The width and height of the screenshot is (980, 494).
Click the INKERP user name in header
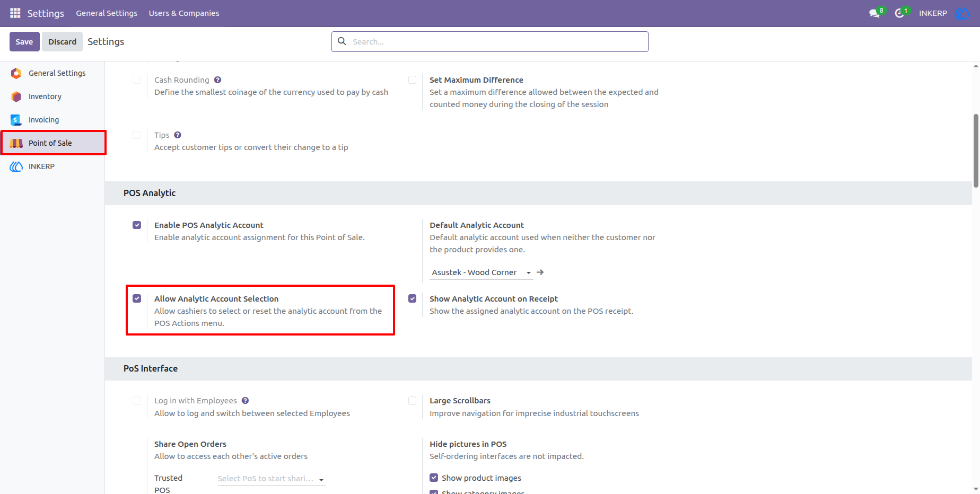(x=933, y=13)
